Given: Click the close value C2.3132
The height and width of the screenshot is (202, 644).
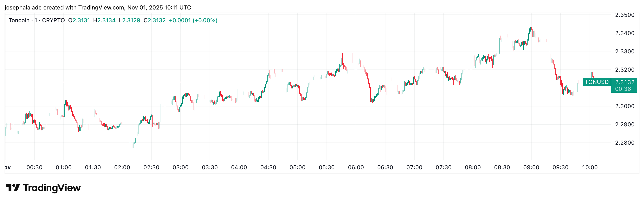Looking at the screenshot, I should (x=154, y=20).
